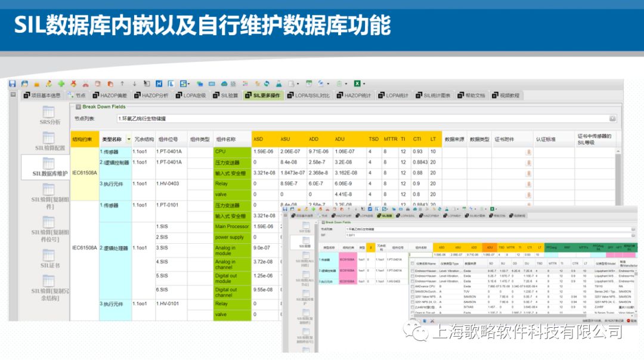Open SRS分析 in the left sidebar

(x=49, y=116)
